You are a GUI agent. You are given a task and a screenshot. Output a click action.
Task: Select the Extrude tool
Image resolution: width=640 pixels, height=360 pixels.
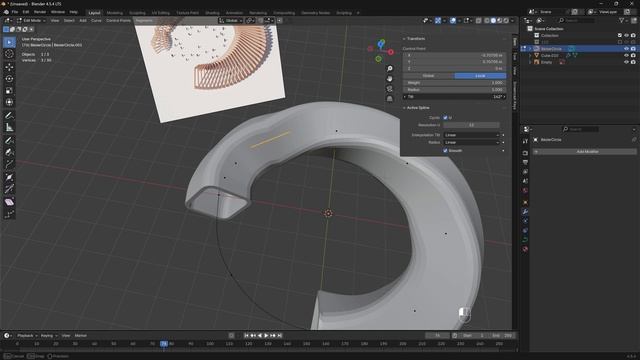click(x=9, y=164)
